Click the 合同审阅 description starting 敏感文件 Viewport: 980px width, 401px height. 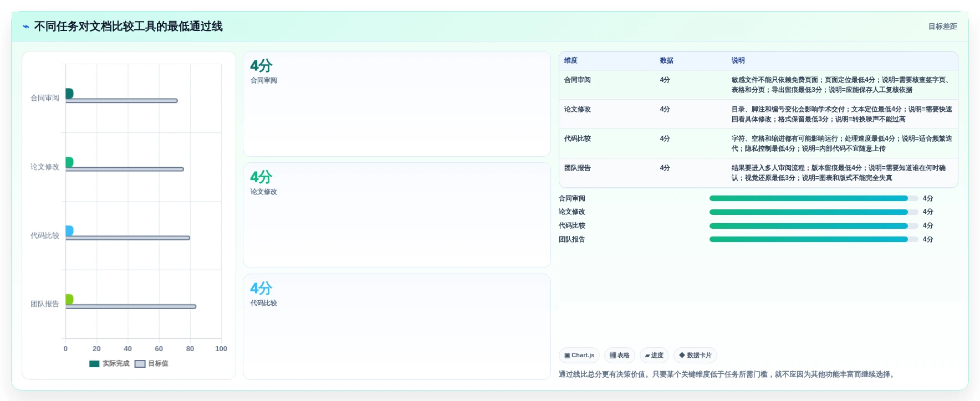tap(841, 85)
